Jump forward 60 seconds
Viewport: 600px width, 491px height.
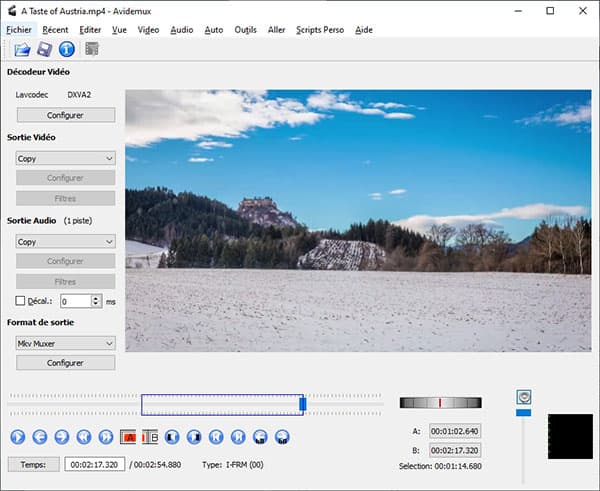[283, 437]
